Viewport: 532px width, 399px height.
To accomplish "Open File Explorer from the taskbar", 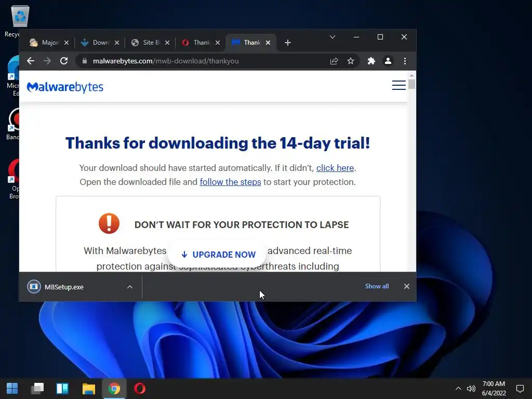I will coord(88,389).
